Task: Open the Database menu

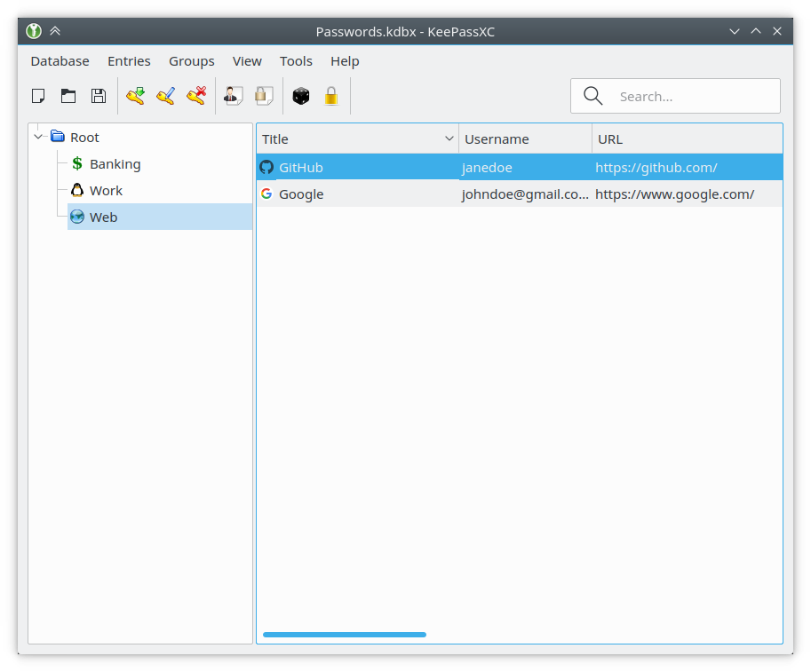Action: (60, 61)
